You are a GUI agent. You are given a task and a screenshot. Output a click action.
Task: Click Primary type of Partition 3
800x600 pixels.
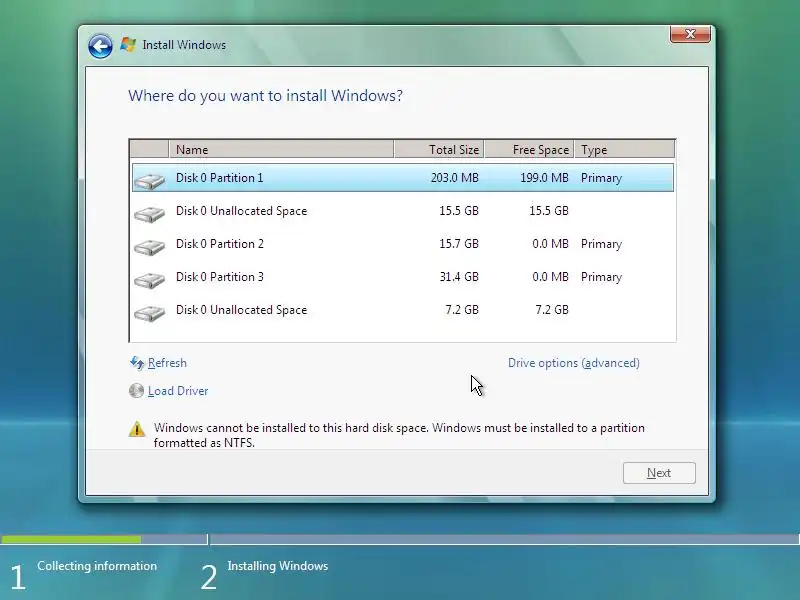pos(602,278)
